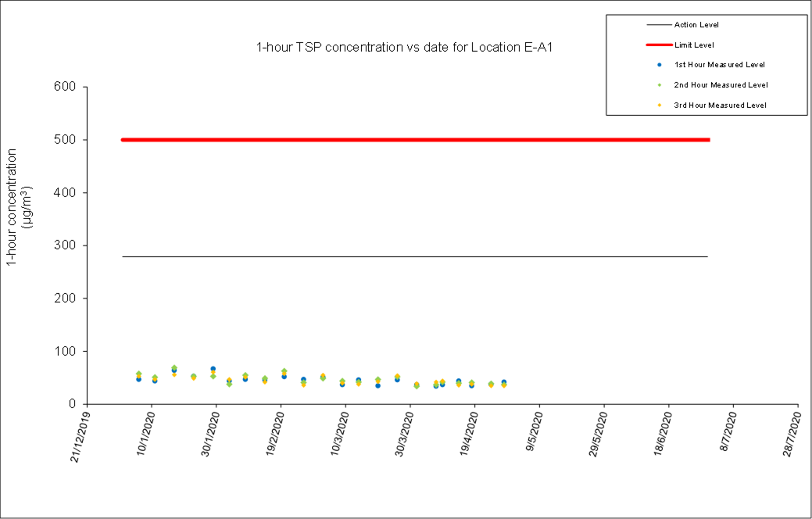Click the 600 value on the y-axis
This screenshot has height=519, width=812.
point(65,88)
